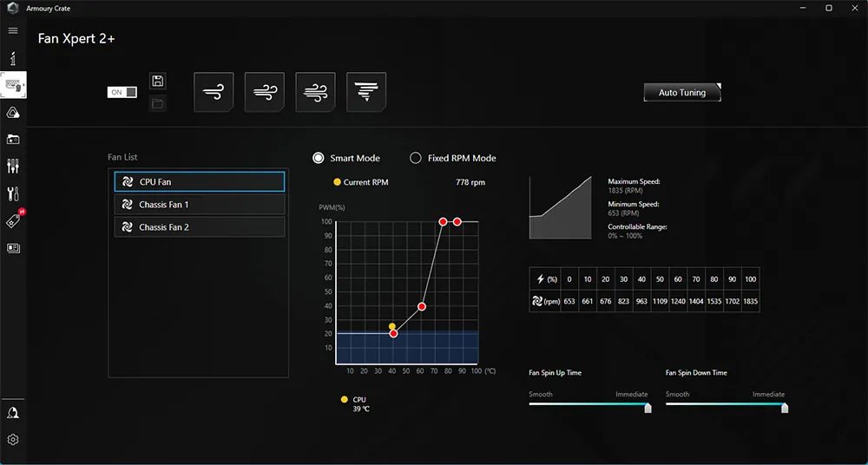Choose the Turbo fan mode preset
868x465 pixels.
click(x=315, y=92)
